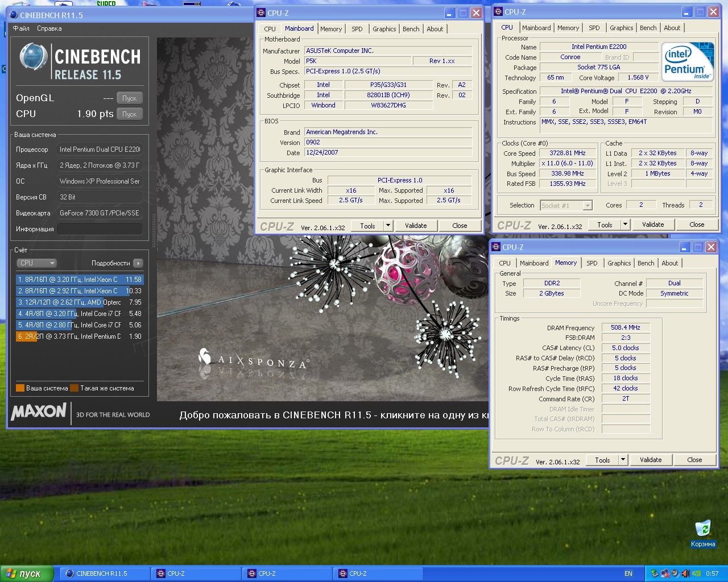The width and height of the screenshot is (728, 582).
Task: Expand Tools arrow in Memory CPU-Z window
Action: (623, 460)
